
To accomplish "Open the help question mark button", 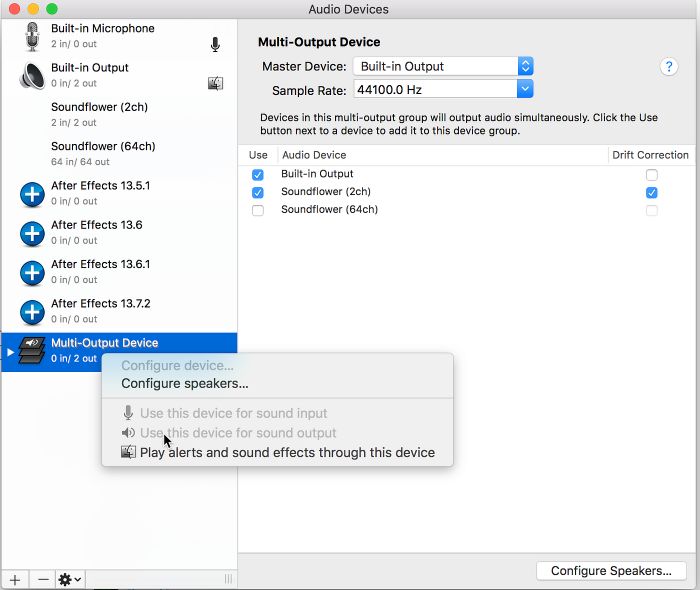I will pos(669,66).
